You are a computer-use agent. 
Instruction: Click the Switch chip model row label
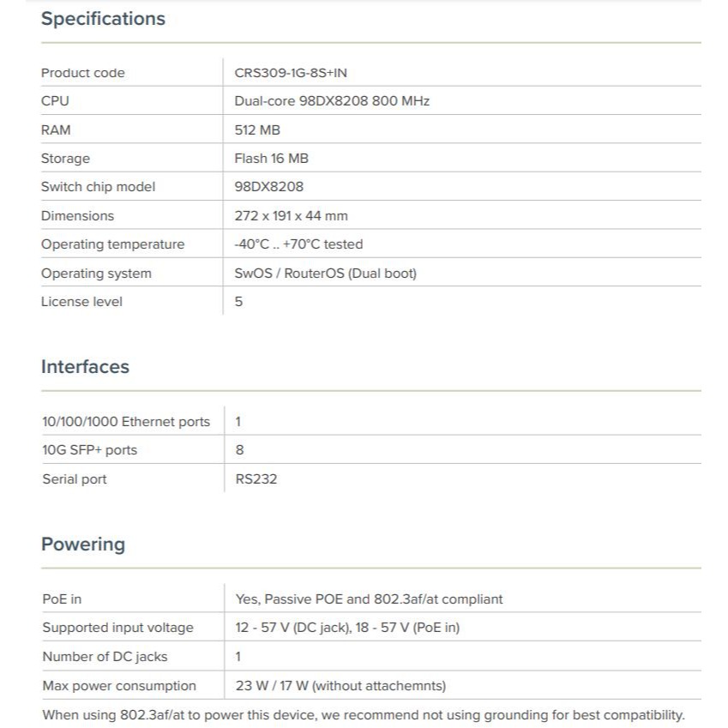coord(98,187)
